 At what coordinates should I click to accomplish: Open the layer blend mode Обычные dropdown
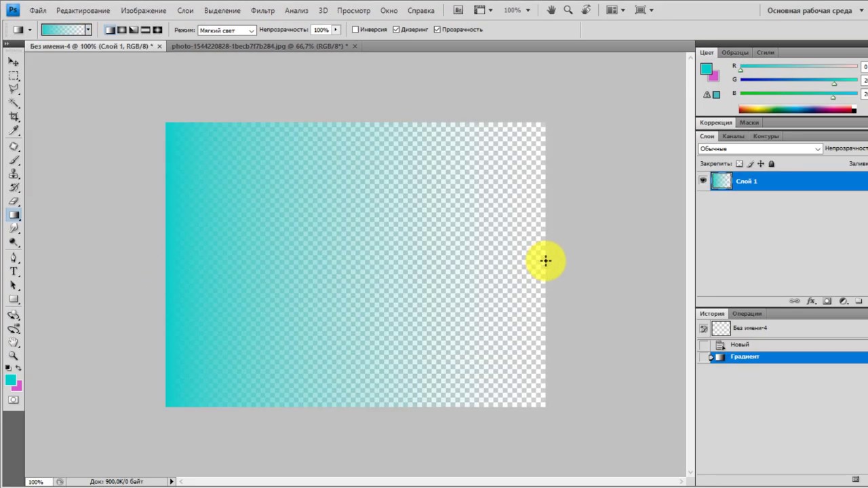[760, 148]
